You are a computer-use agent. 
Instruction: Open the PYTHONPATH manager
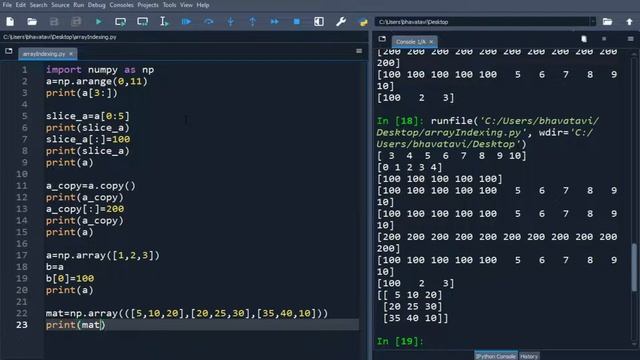pyautogui.click(x=363, y=22)
